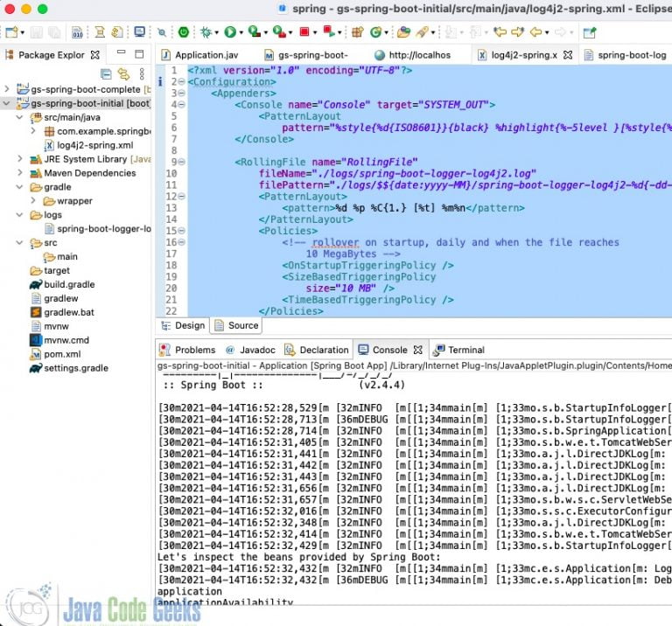Select mvnw.cmd in the project tree
This screenshot has height=626, width=672.
tap(59, 340)
